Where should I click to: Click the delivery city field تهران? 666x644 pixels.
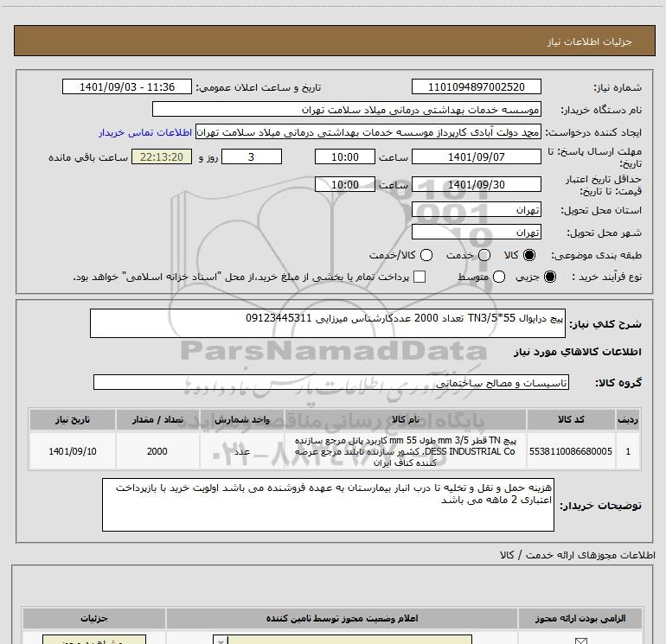click(476, 233)
